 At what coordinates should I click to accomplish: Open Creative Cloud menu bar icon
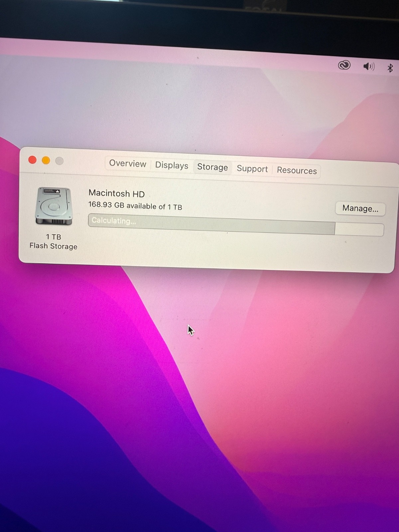(344, 65)
